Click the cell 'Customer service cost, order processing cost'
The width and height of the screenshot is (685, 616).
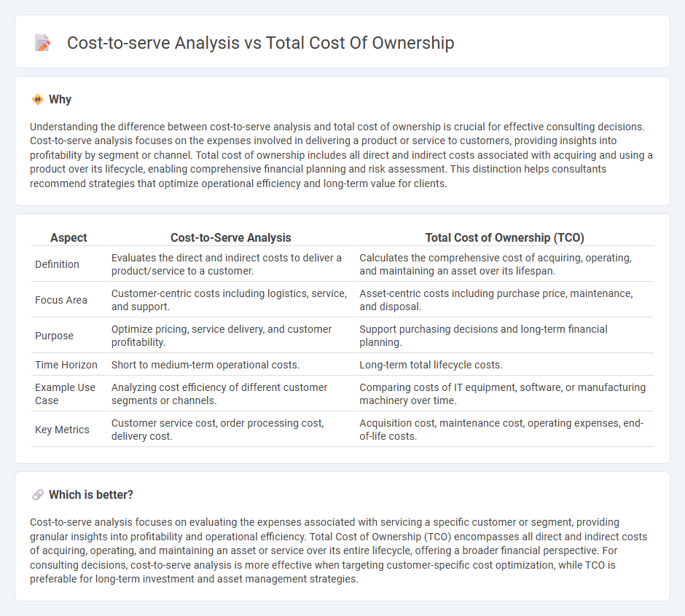pyautogui.click(x=231, y=430)
